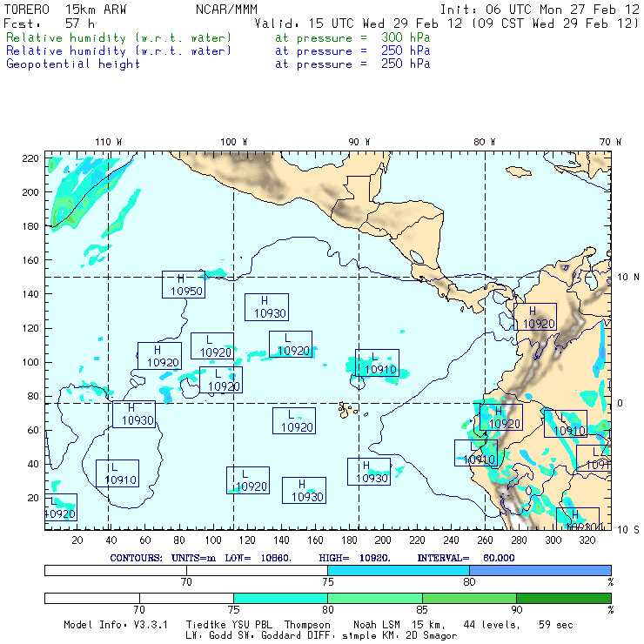Viewport: 644px width, 644px height.
Task: Click the '59 sec' timestep text
Action: coord(556,625)
